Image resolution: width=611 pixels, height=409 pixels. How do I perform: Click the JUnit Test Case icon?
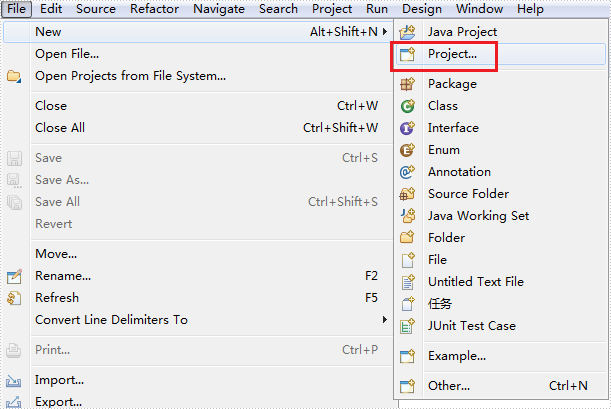click(408, 326)
